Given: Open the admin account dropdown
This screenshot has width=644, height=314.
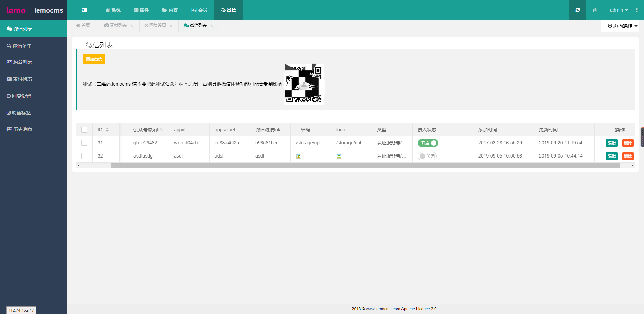Looking at the screenshot, I should (619, 10).
